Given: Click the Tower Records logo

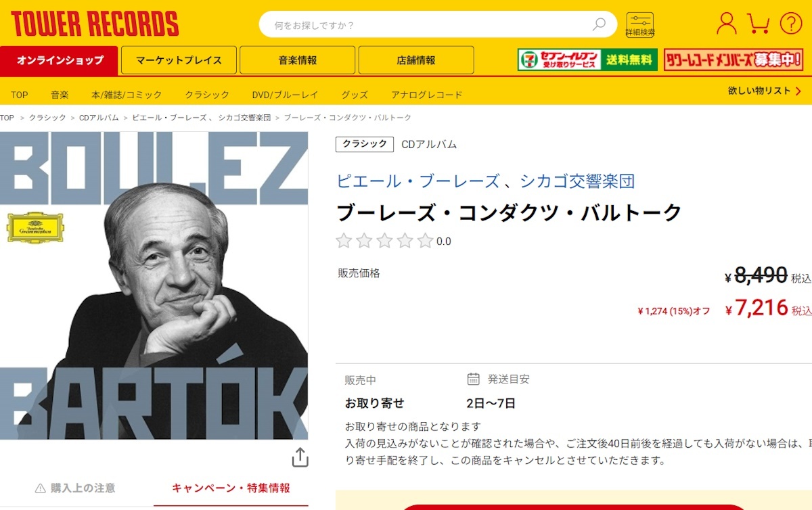Looking at the screenshot, I should click(95, 24).
